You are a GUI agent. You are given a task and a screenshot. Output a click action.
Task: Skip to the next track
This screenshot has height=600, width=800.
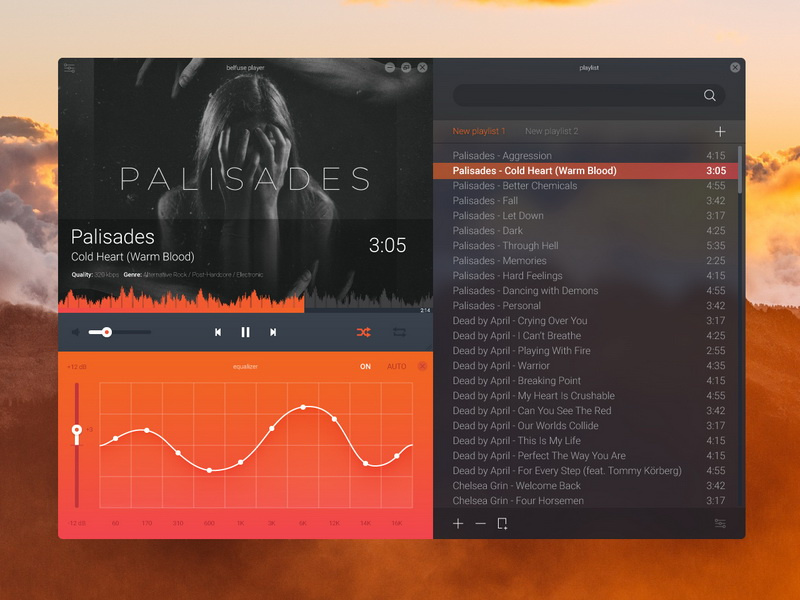(x=273, y=332)
